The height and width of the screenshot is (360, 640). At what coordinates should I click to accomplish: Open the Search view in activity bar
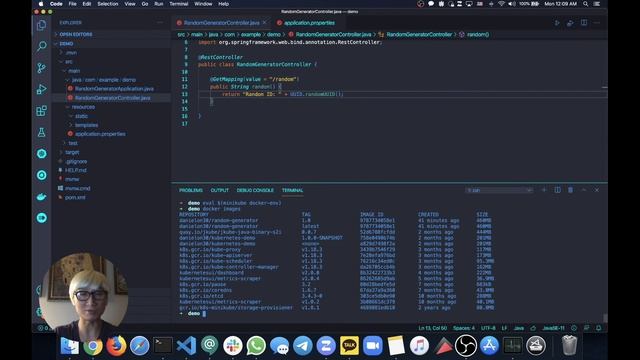coord(41,46)
